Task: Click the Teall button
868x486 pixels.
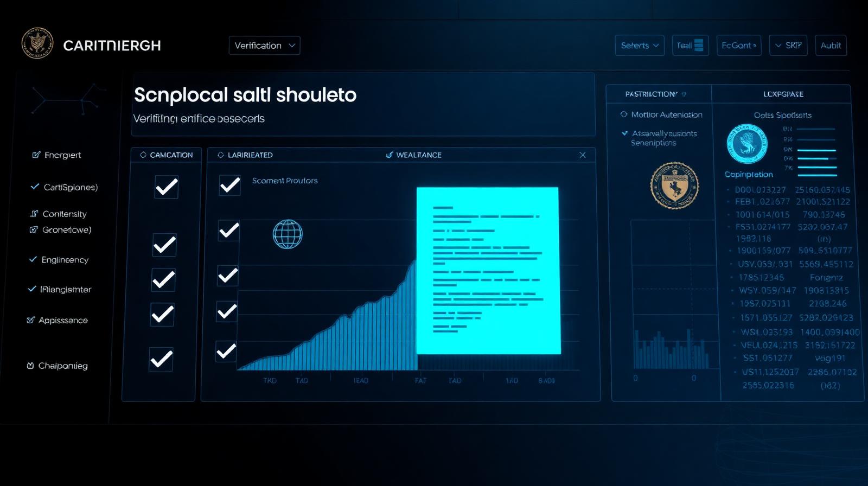Action: 690,46
